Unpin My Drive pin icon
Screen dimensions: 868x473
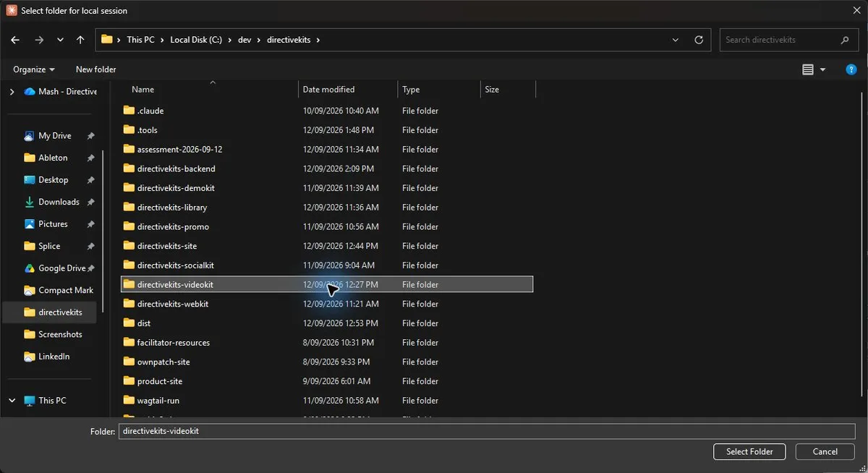[x=90, y=136]
